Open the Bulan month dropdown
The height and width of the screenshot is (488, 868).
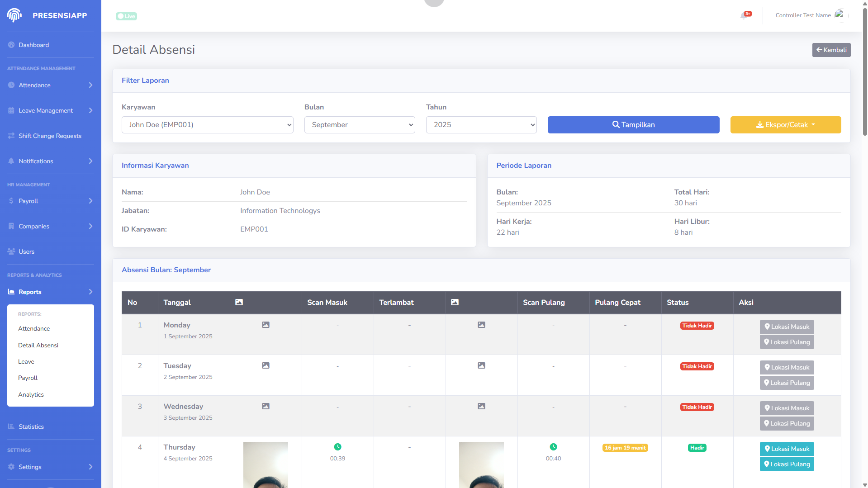coord(360,125)
